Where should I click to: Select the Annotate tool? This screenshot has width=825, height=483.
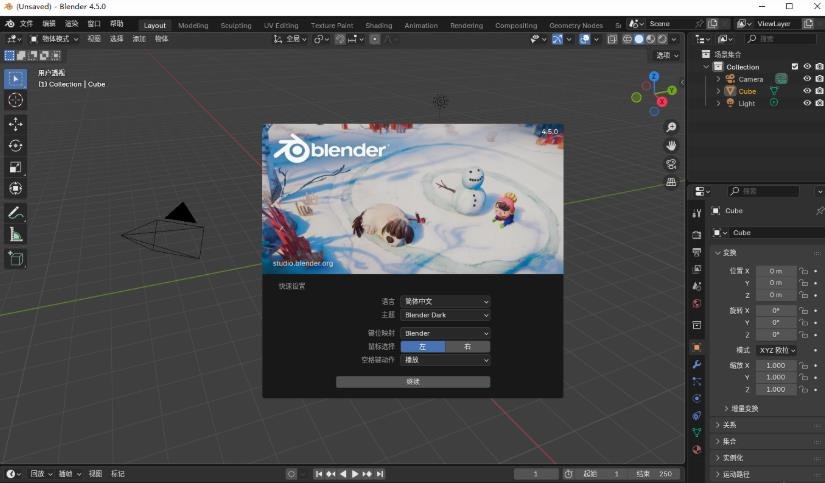click(15, 213)
